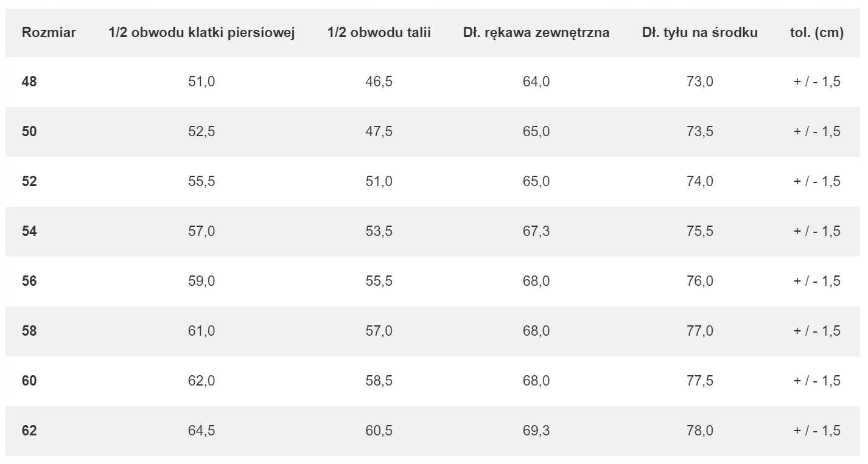868x464 pixels.
Task: Select chest value 64,5 in size 62 row
Action: pyautogui.click(x=201, y=431)
